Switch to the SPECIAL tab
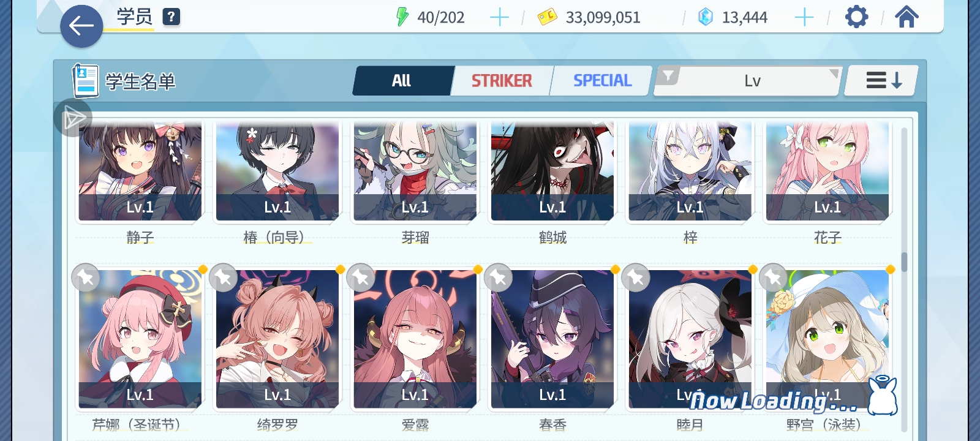 (x=602, y=81)
